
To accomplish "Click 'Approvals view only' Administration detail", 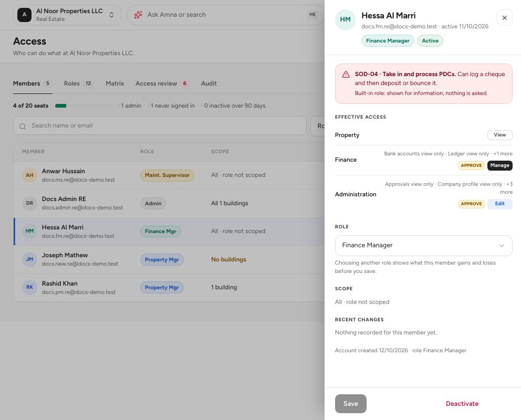I will pos(409,184).
